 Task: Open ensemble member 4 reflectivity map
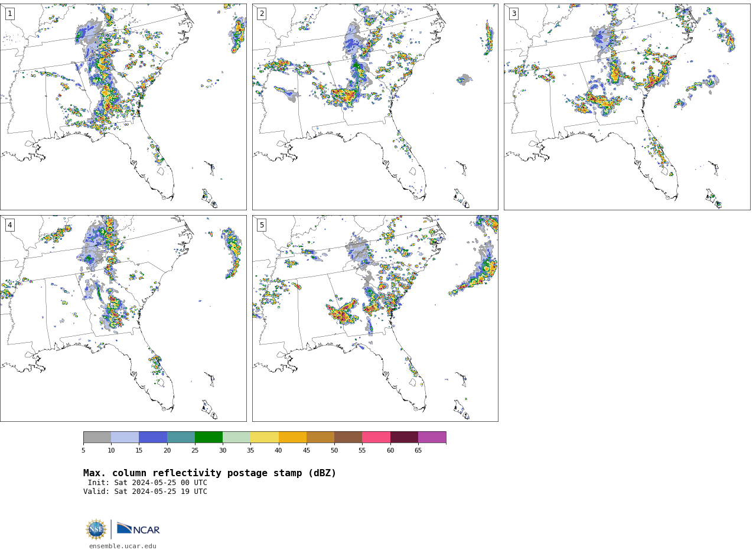tap(123, 318)
